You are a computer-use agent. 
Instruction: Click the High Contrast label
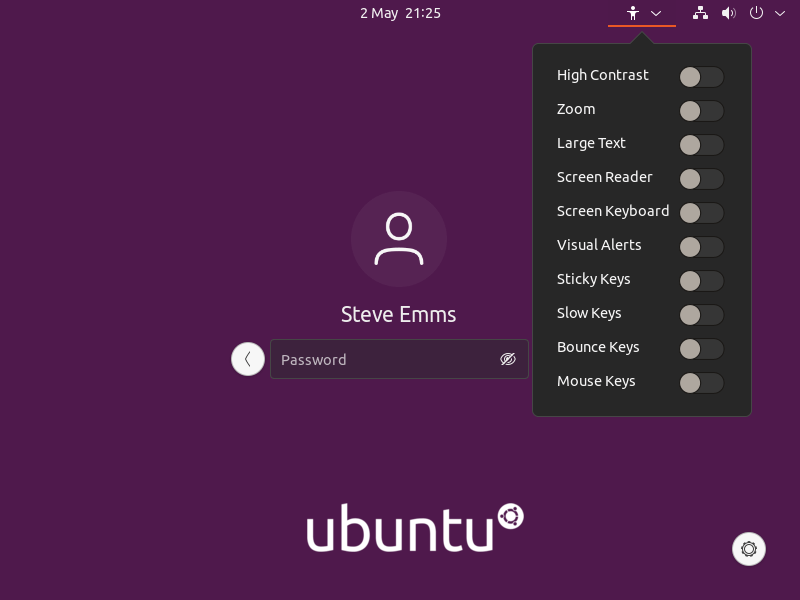tap(603, 75)
